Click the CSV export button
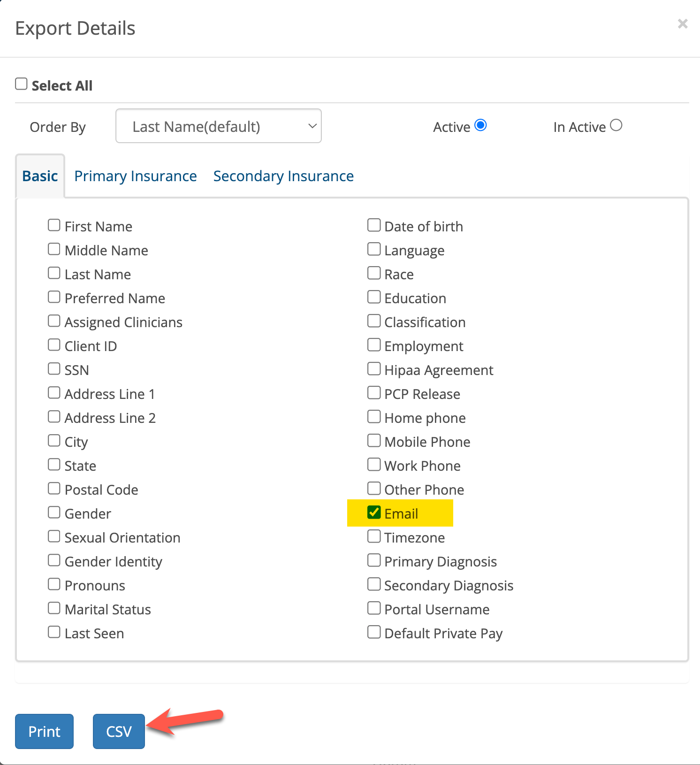This screenshot has height=765, width=700. (118, 731)
